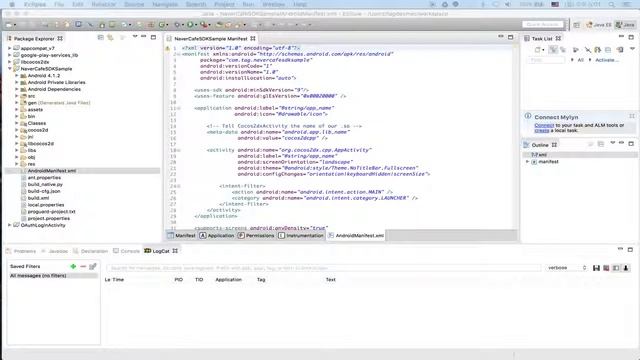Click the blue square toolbar icon
The height and width of the screenshot is (360, 640).
click(x=78, y=24)
